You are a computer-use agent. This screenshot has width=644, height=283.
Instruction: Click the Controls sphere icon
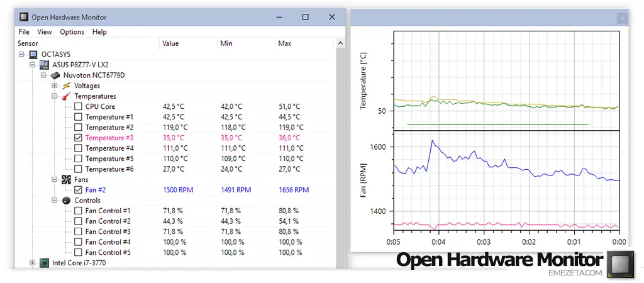click(66, 201)
